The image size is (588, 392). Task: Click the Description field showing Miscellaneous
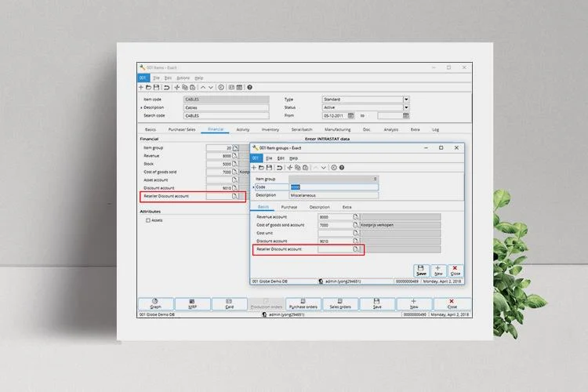(x=334, y=195)
